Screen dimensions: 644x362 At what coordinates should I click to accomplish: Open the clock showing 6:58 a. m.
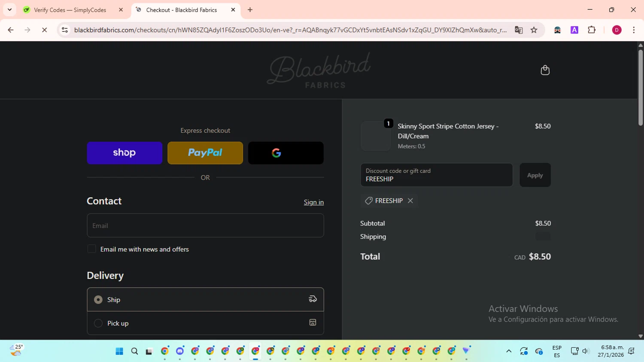click(611, 351)
